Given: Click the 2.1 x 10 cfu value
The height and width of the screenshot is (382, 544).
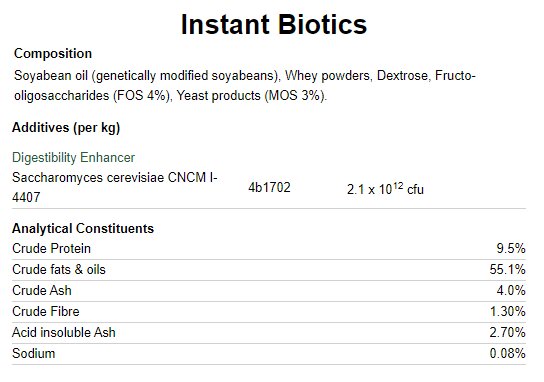Looking at the screenshot, I should [385, 189].
